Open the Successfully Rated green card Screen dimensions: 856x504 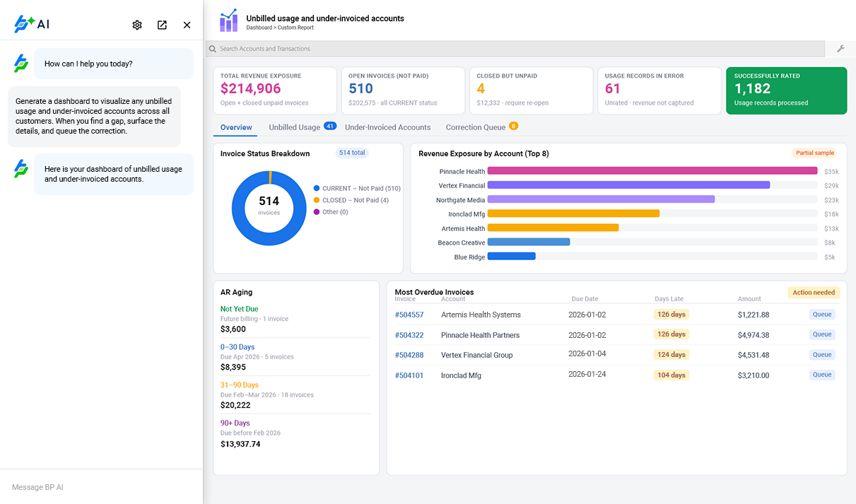coord(786,90)
